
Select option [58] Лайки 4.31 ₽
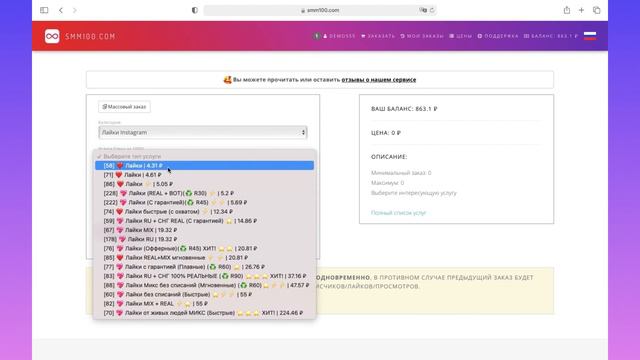click(204, 165)
